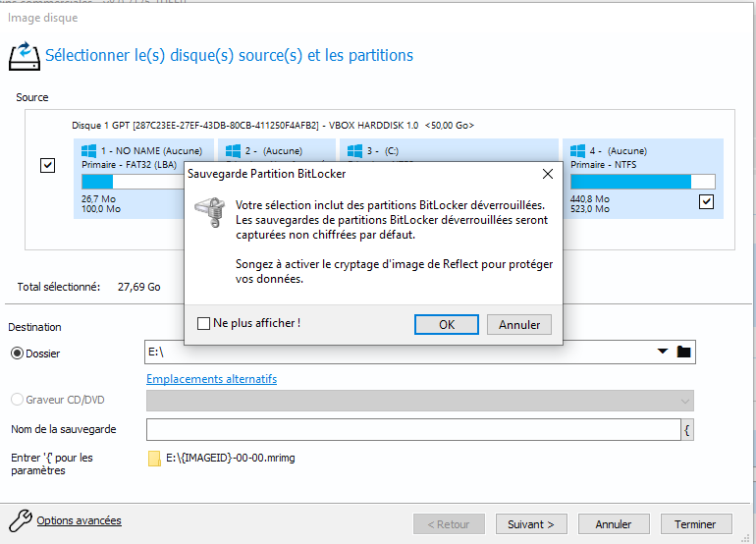Click the Windows logo on partition 4
Screen dimensions: 756x544
coord(578,151)
